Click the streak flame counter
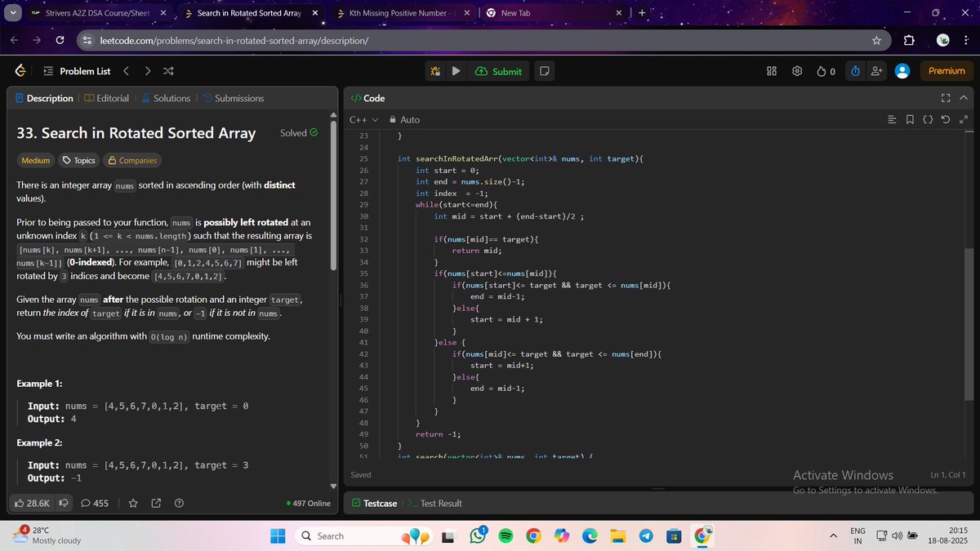This screenshot has height=551, width=980. 826,71
